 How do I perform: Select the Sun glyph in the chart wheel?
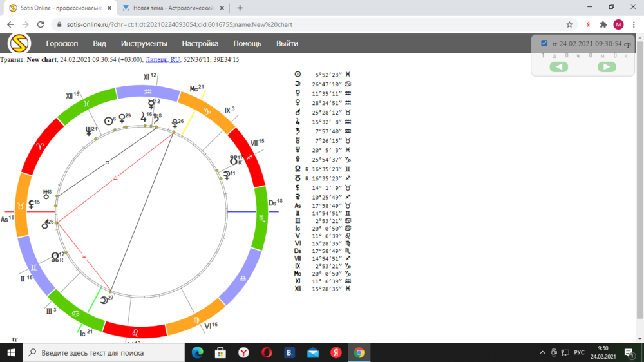pos(108,121)
